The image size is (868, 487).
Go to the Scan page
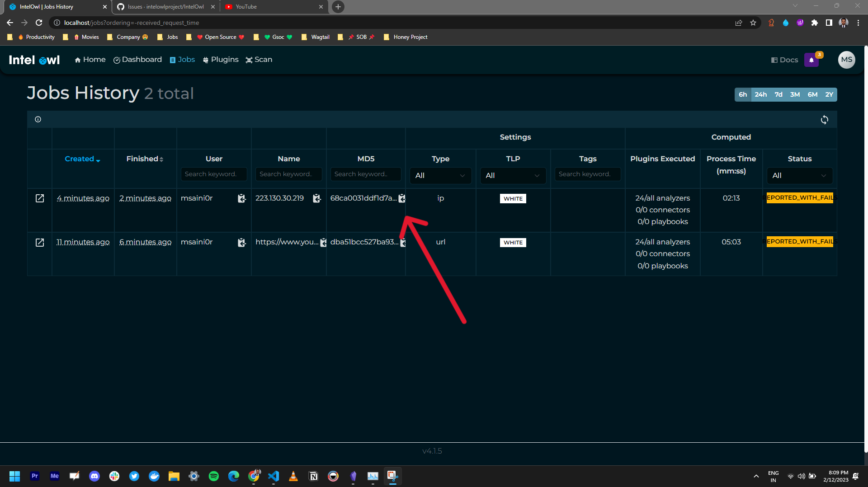tap(259, 59)
